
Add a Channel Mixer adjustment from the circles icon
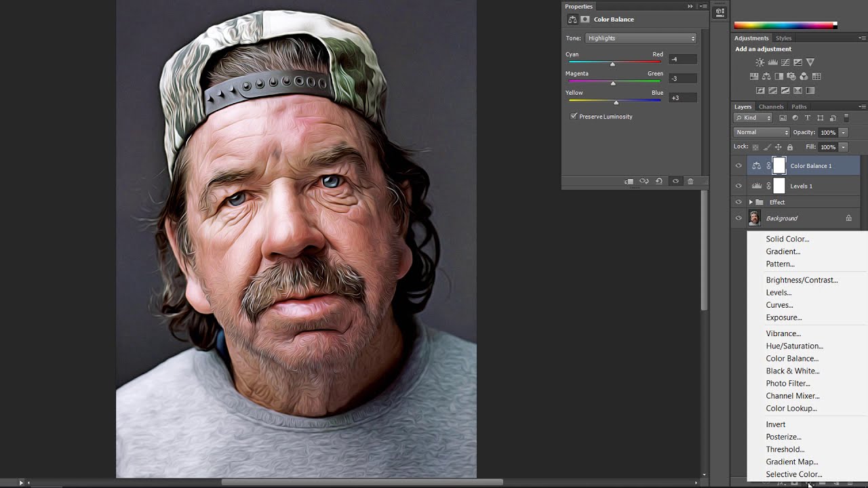pos(804,77)
